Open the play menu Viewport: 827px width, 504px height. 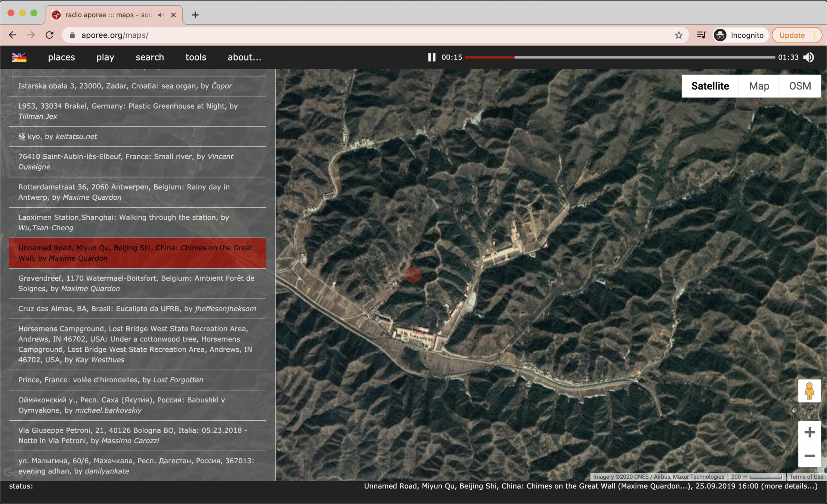click(105, 57)
